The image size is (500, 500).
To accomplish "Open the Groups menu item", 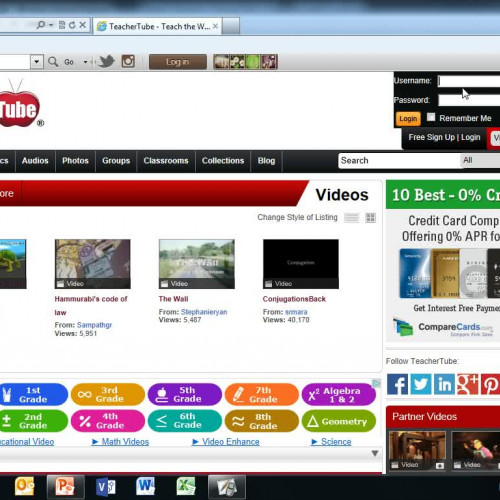I will click(116, 161).
